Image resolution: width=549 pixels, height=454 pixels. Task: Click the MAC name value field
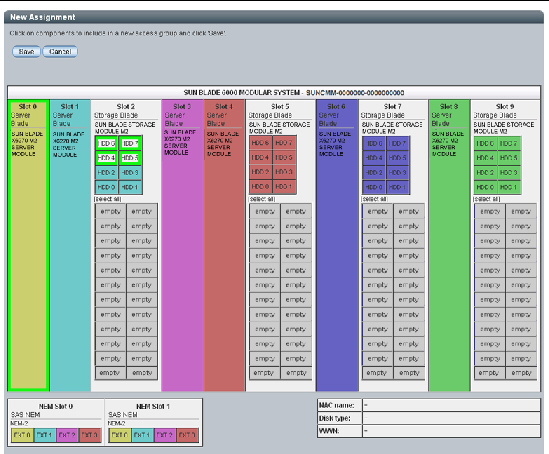coord(451,405)
